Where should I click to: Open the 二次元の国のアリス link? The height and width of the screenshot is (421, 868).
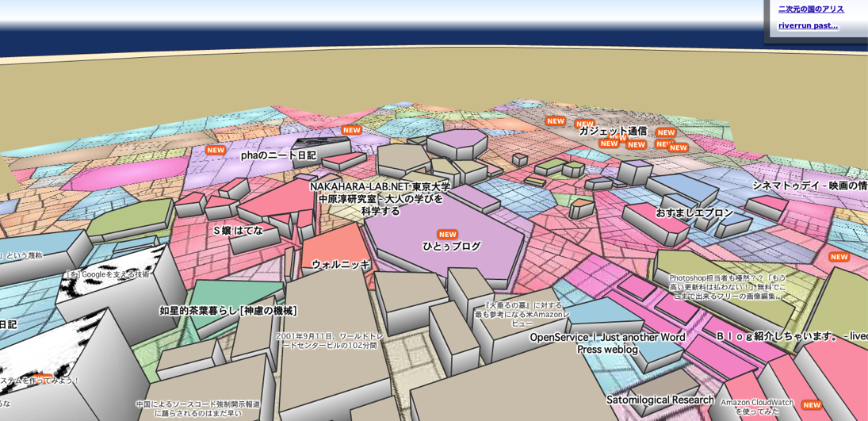(x=811, y=9)
